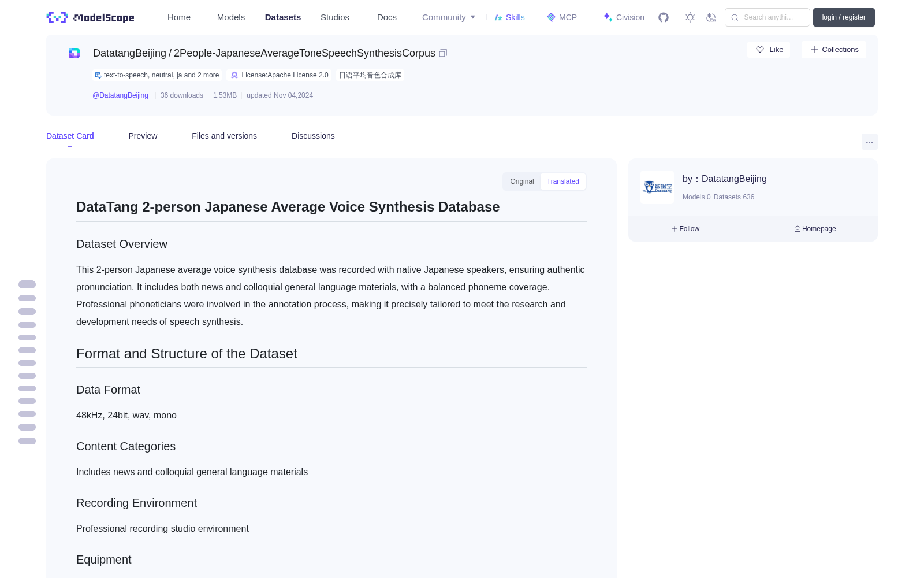Focus the Search anything input field
Image resolution: width=924 pixels, height=578 pixels.
[x=767, y=17]
